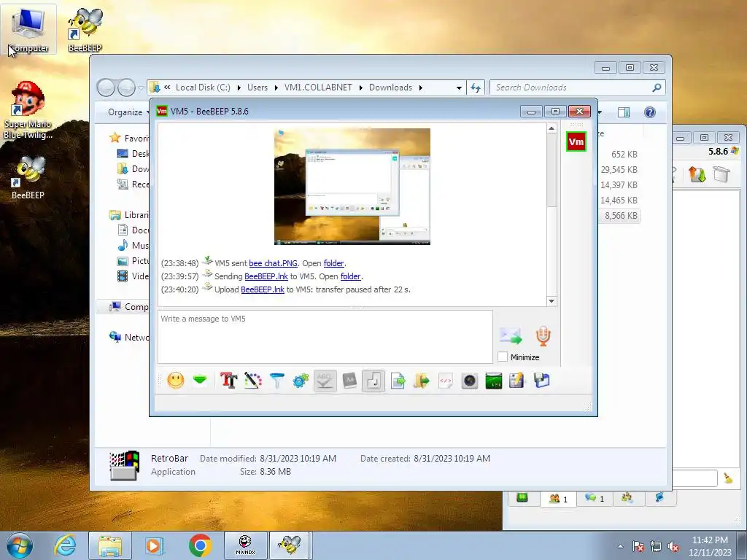Expand arrow after Local Disk (C:) breadcrumb

tap(239, 87)
